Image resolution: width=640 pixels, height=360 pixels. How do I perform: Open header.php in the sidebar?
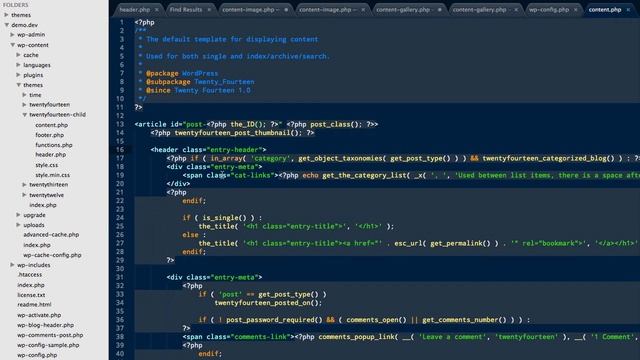click(x=50, y=155)
